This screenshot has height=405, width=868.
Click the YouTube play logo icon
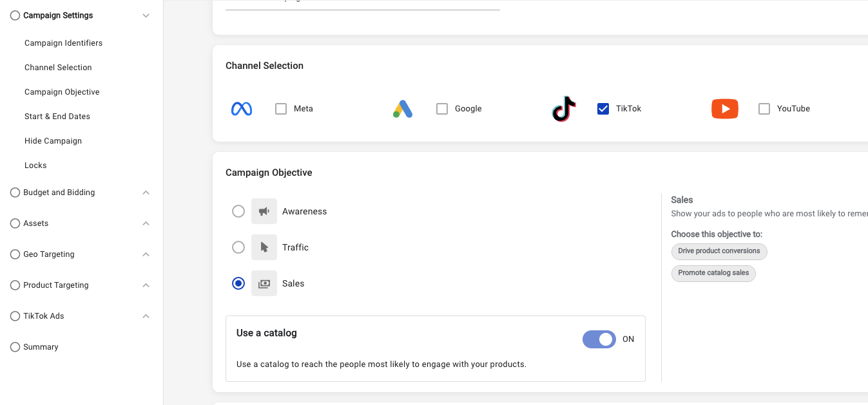724,109
